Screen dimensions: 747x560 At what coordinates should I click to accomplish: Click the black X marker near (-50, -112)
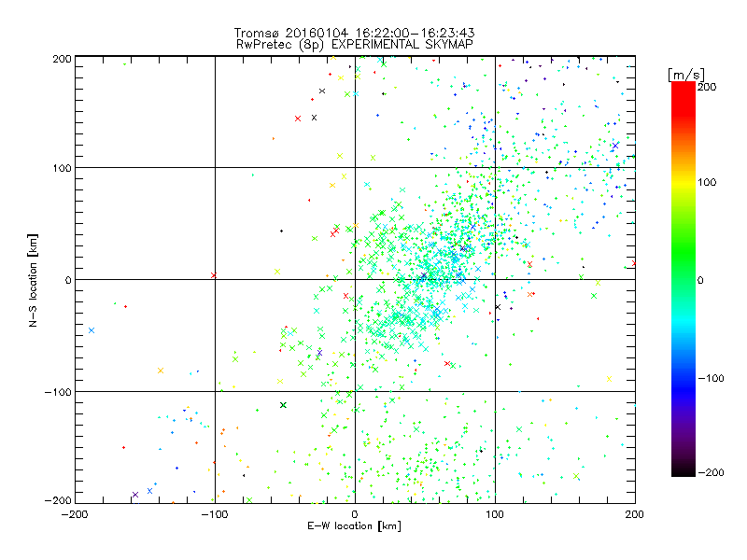tap(283, 405)
